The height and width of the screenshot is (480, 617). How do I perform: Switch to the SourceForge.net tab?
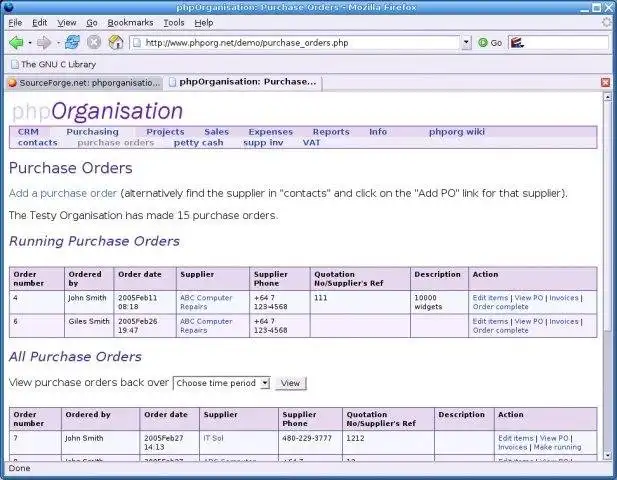point(84,83)
